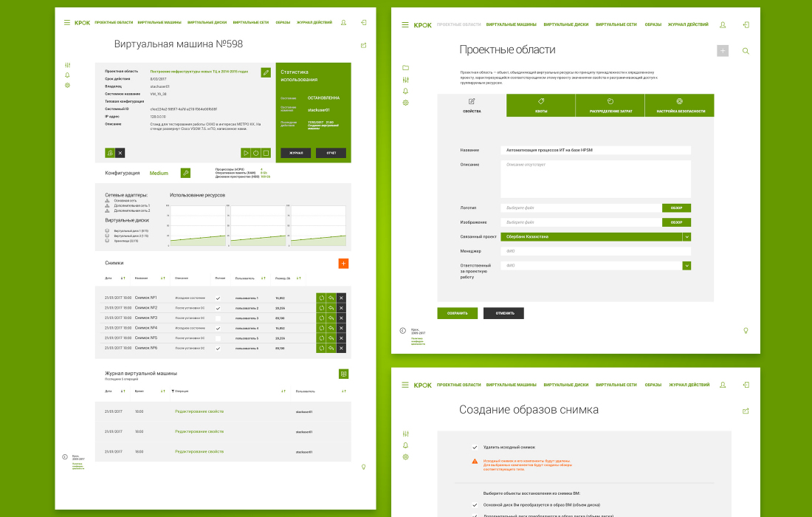Click Отменить button

(503, 313)
